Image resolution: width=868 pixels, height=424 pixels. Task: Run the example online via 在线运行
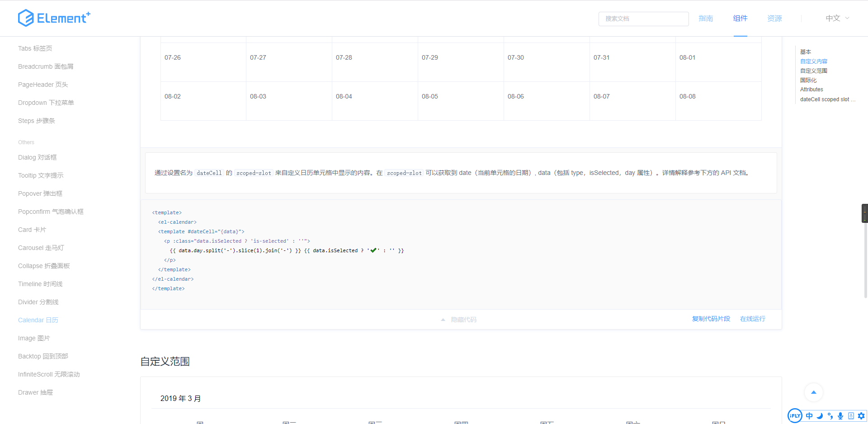click(753, 319)
